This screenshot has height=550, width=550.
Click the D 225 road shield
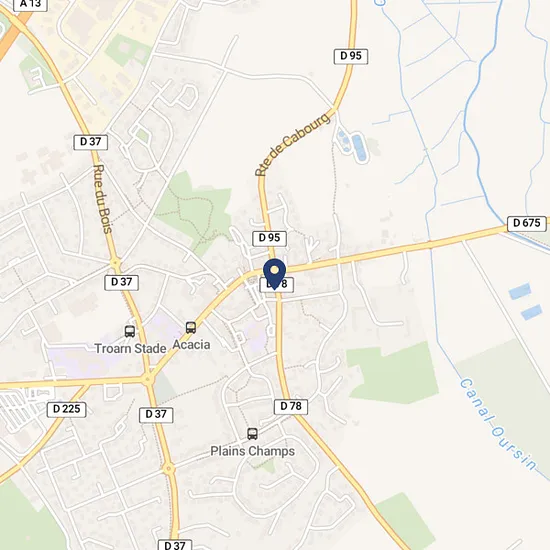[x=66, y=409]
